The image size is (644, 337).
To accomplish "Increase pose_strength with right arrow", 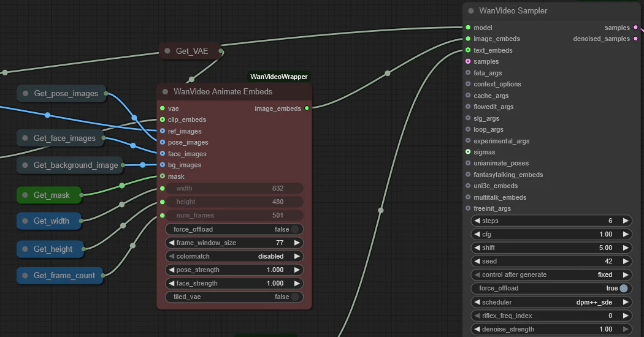I will coord(296,270).
